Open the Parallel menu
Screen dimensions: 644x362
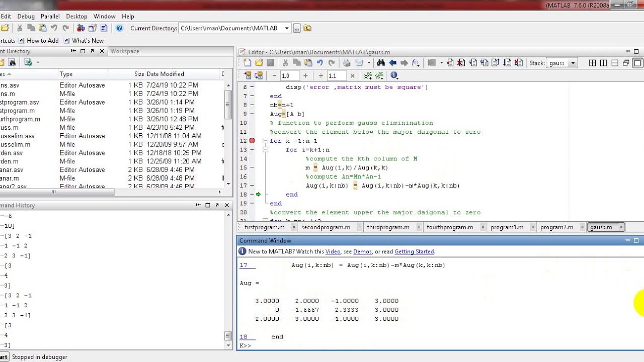point(50,16)
